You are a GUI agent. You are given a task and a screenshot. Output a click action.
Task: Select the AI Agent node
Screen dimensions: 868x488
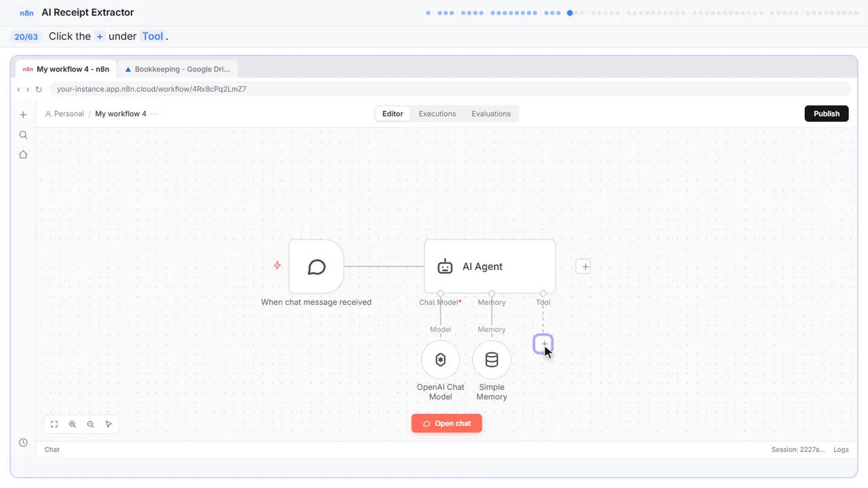pos(490,266)
